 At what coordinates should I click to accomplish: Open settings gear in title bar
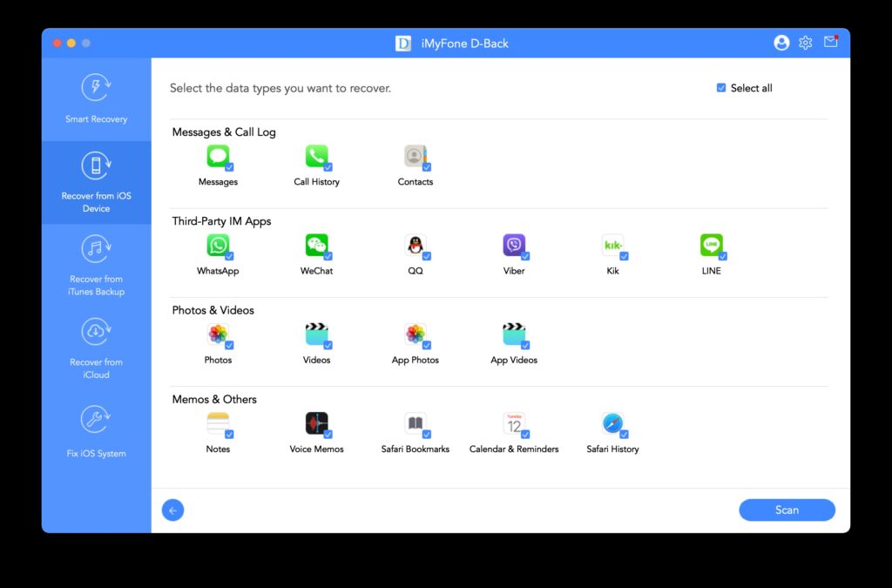[806, 43]
